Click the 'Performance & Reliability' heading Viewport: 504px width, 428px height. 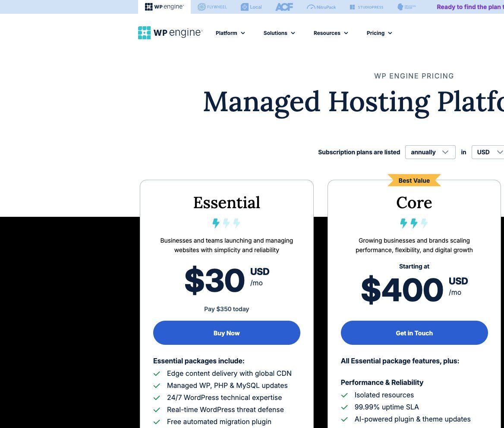pyautogui.click(x=382, y=382)
